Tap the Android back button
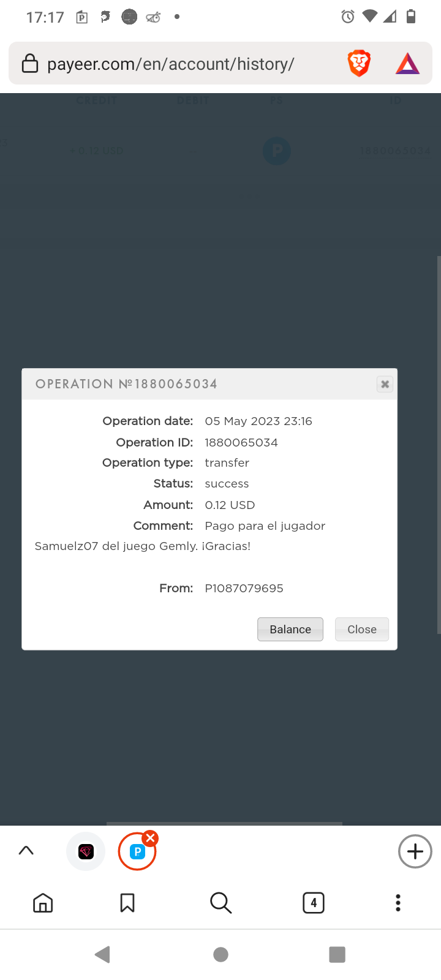Image resolution: width=441 pixels, height=980 pixels. [x=103, y=954]
